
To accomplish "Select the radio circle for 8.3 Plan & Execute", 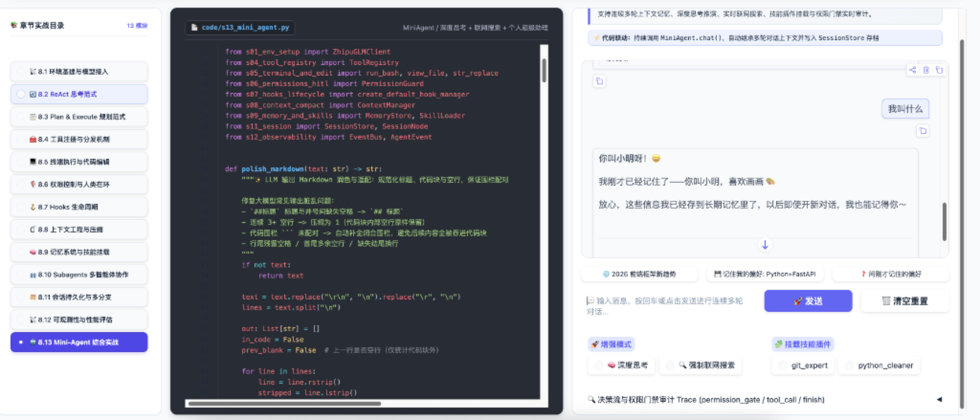I will (x=21, y=117).
